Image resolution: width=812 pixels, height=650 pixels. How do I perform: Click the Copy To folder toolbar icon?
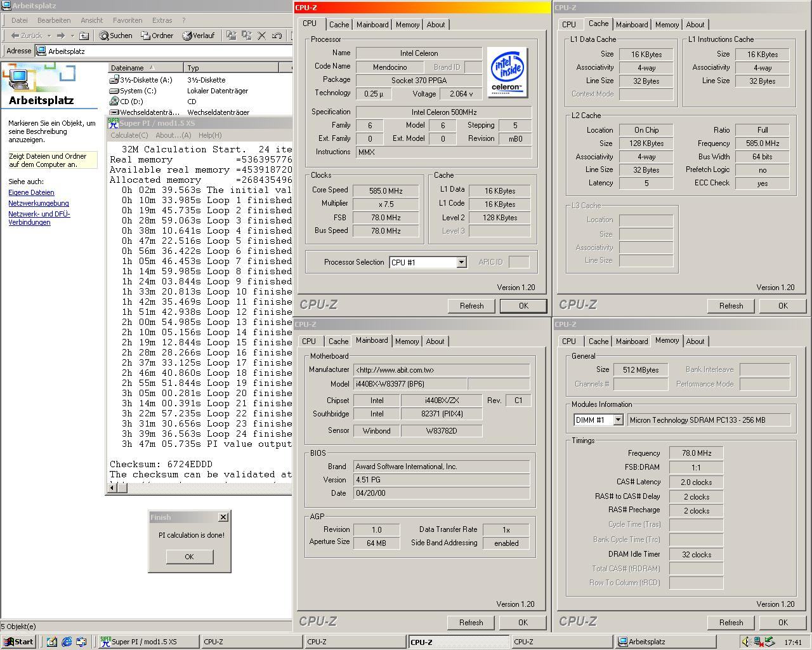click(246, 36)
